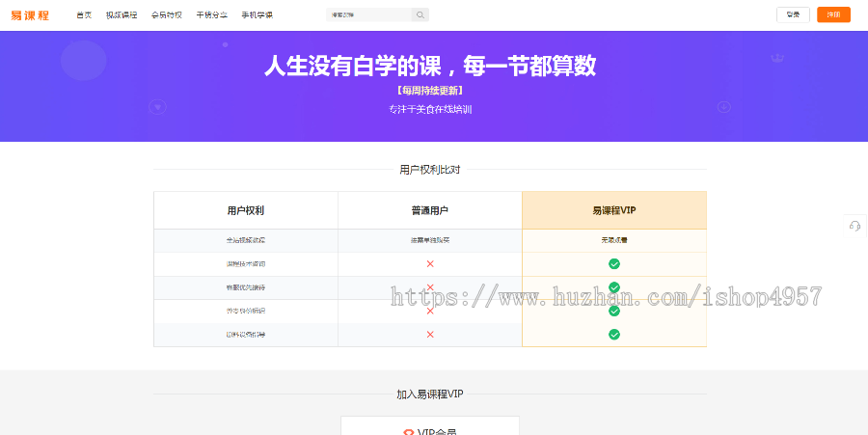Open the 手机学课 nav item
This screenshot has height=435, width=868.
(x=258, y=14)
